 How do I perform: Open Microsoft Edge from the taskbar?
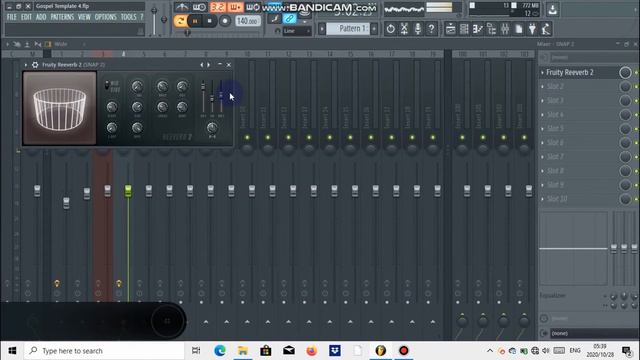(220, 351)
